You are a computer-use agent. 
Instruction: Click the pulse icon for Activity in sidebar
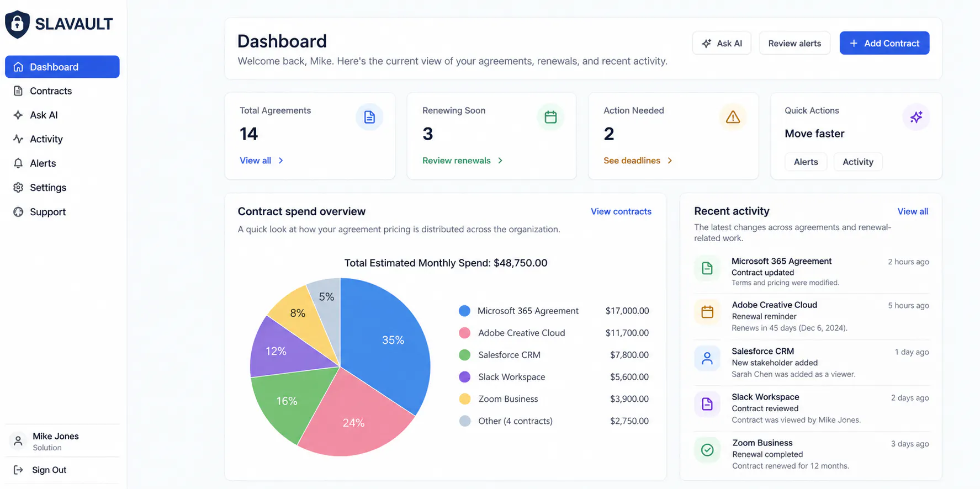pos(18,139)
